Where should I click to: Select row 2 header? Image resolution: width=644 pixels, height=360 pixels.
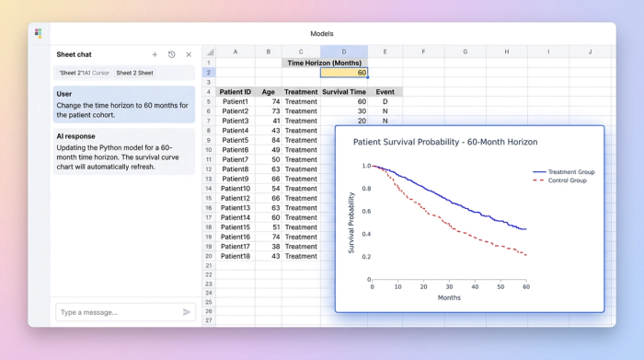click(209, 73)
